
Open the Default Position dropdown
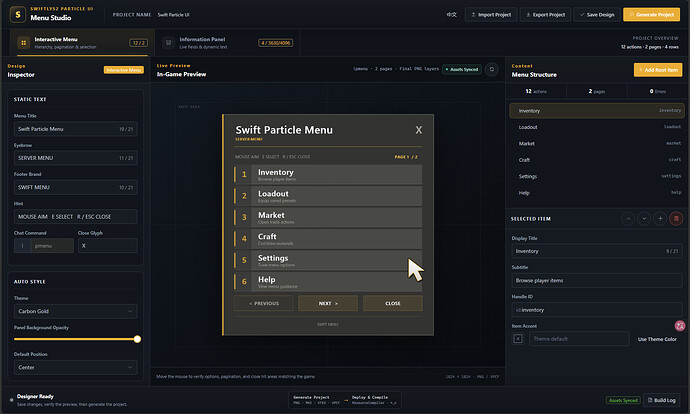click(75, 367)
